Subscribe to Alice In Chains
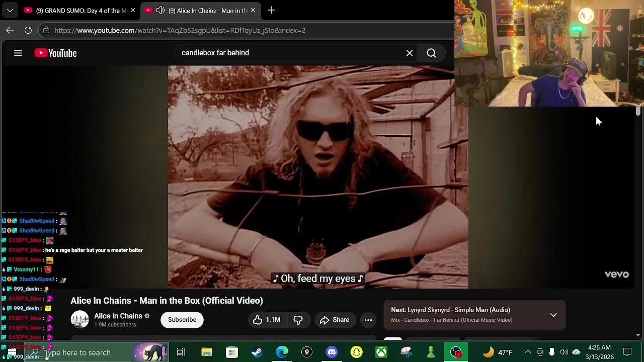 point(182,320)
